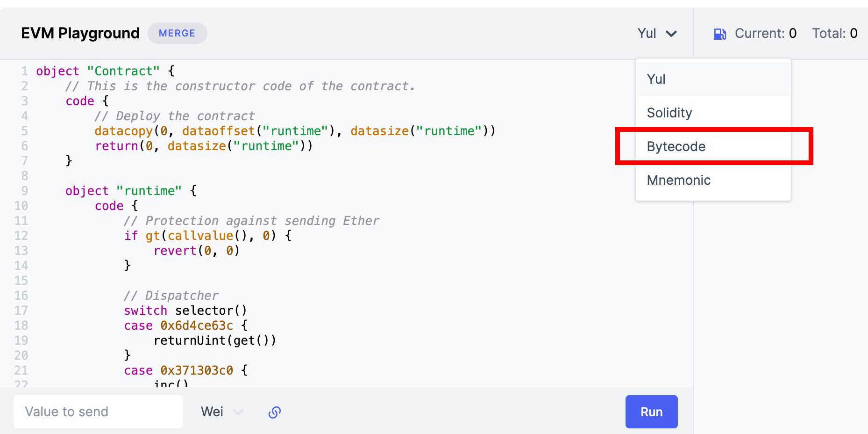Expand the Wei unit selector
The width and height of the screenshot is (868, 434).
click(x=222, y=412)
